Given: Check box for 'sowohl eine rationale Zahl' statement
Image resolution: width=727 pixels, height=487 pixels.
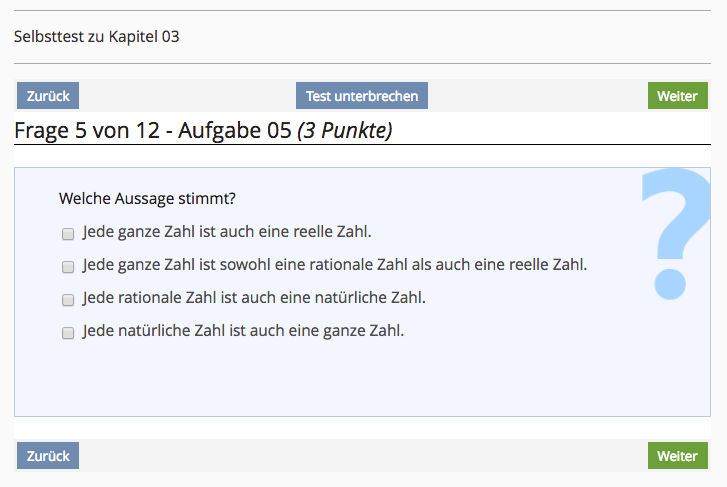Looking at the screenshot, I should (x=68, y=267).
